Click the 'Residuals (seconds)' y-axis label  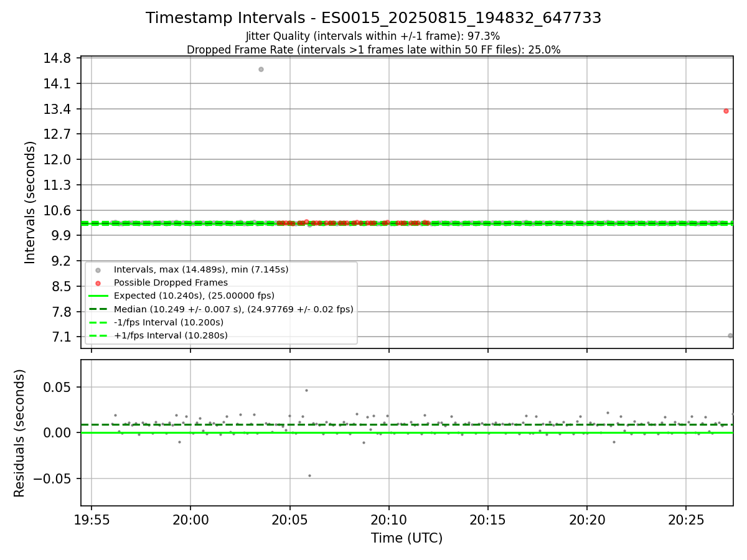(19, 433)
